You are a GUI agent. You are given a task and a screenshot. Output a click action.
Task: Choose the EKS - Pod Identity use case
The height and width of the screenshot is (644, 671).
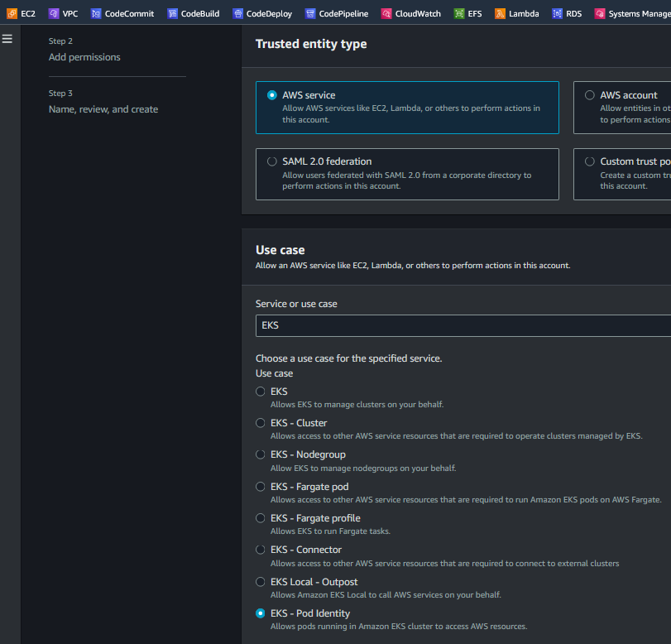[x=260, y=613]
